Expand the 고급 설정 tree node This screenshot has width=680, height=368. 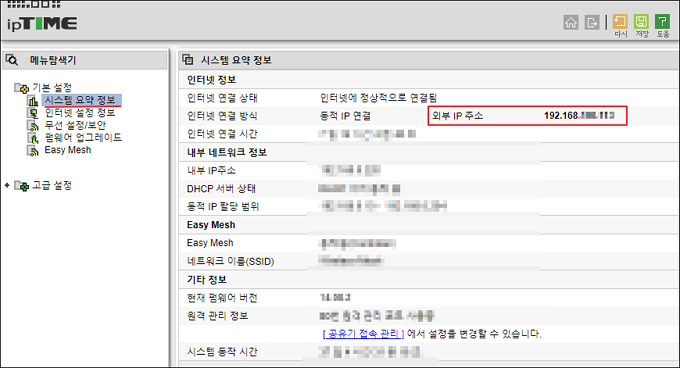(7, 186)
